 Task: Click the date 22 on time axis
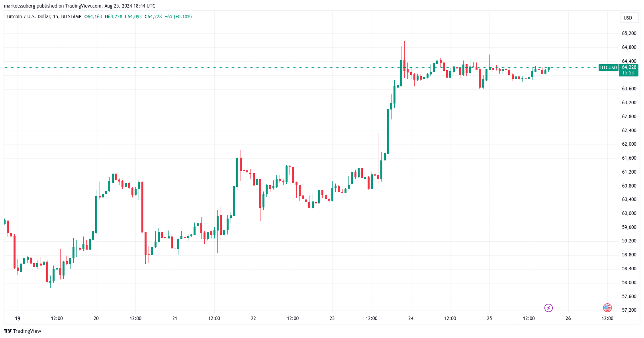[253, 318]
